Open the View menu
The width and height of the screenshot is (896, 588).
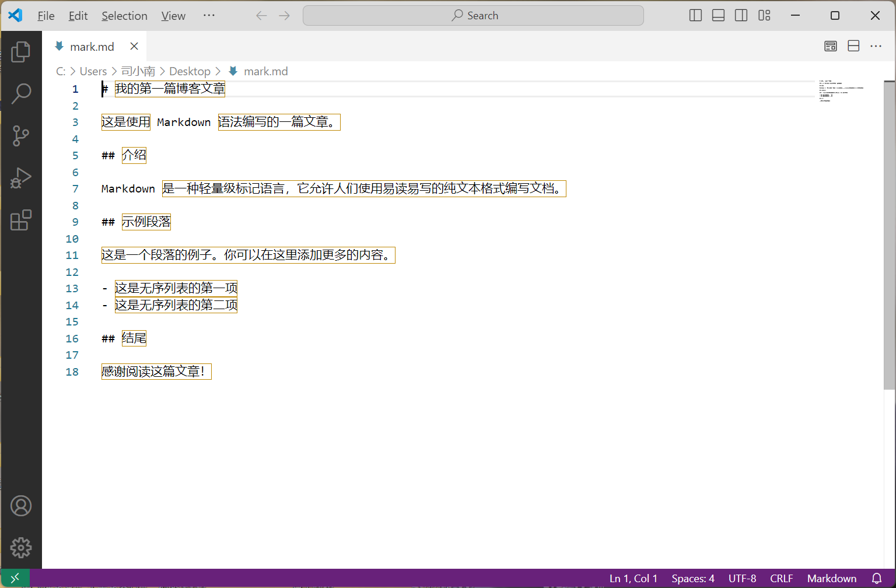click(x=173, y=16)
